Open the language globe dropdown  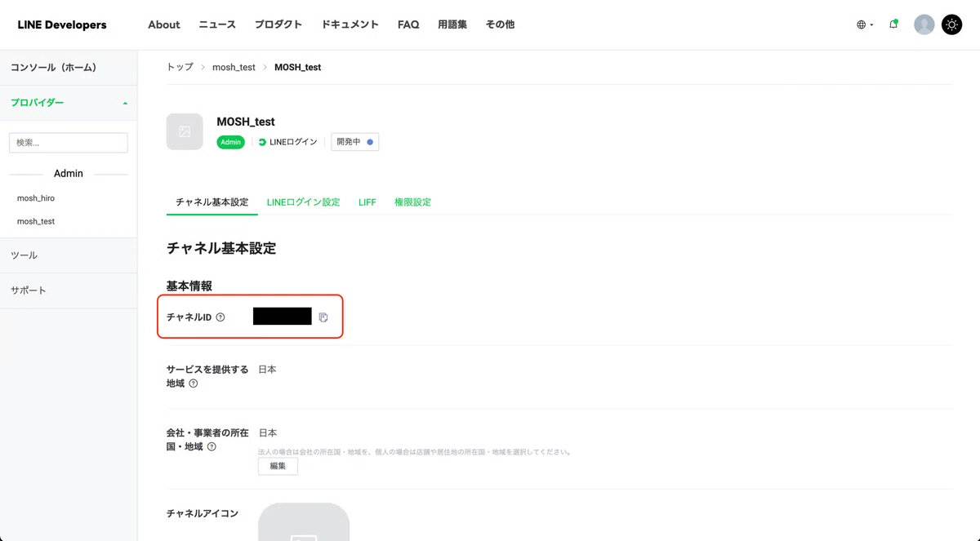pos(865,24)
